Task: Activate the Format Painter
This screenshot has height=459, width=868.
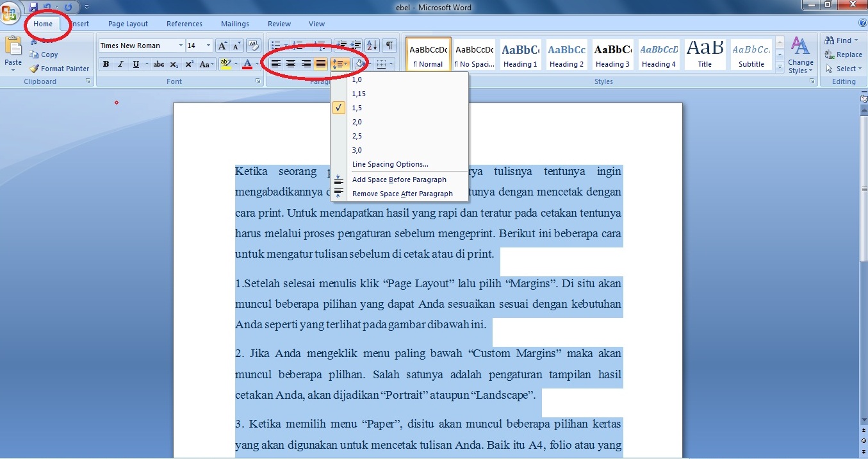Action: (59, 69)
